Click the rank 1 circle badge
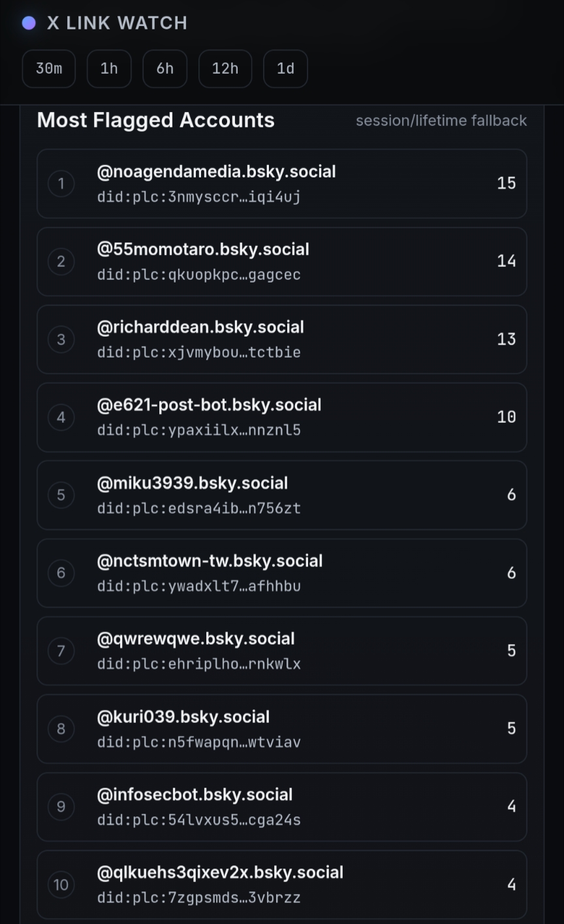564x924 pixels. point(61,183)
